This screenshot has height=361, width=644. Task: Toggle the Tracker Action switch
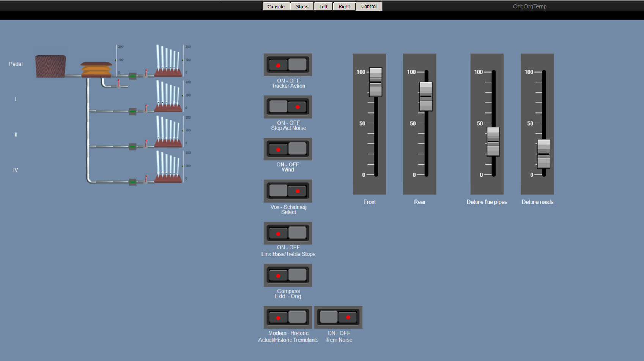288,65
